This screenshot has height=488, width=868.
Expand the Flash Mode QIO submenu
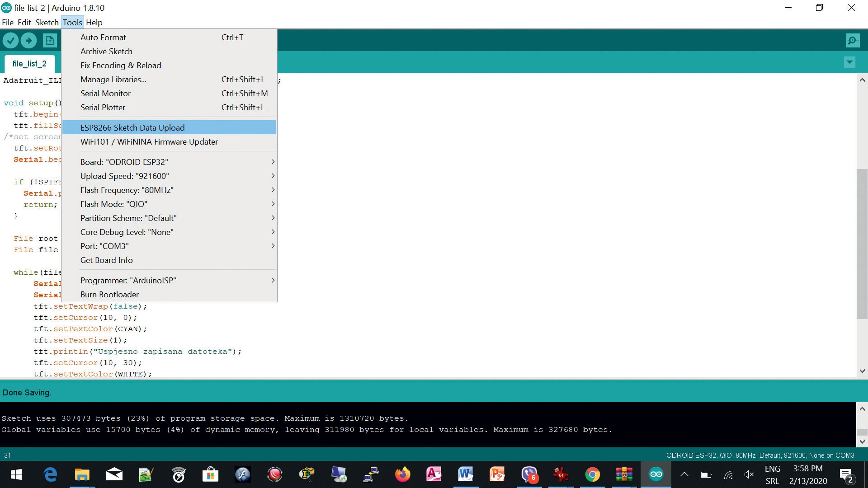[169, 204]
